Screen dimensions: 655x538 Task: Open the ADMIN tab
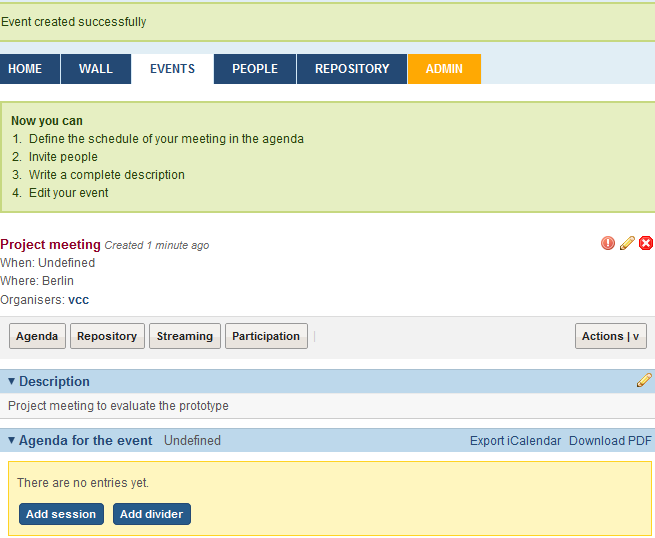pyautogui.click(x=444, y=69)
